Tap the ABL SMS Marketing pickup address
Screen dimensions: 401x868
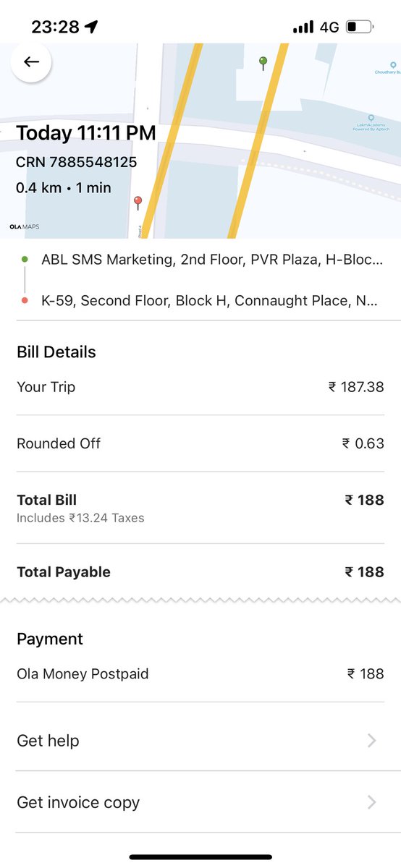pyautogui.click(x=212, y=259)
